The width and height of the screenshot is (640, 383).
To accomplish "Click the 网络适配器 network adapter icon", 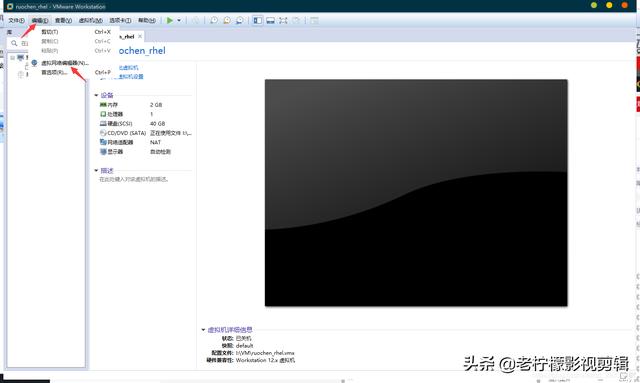I will 103,142.
